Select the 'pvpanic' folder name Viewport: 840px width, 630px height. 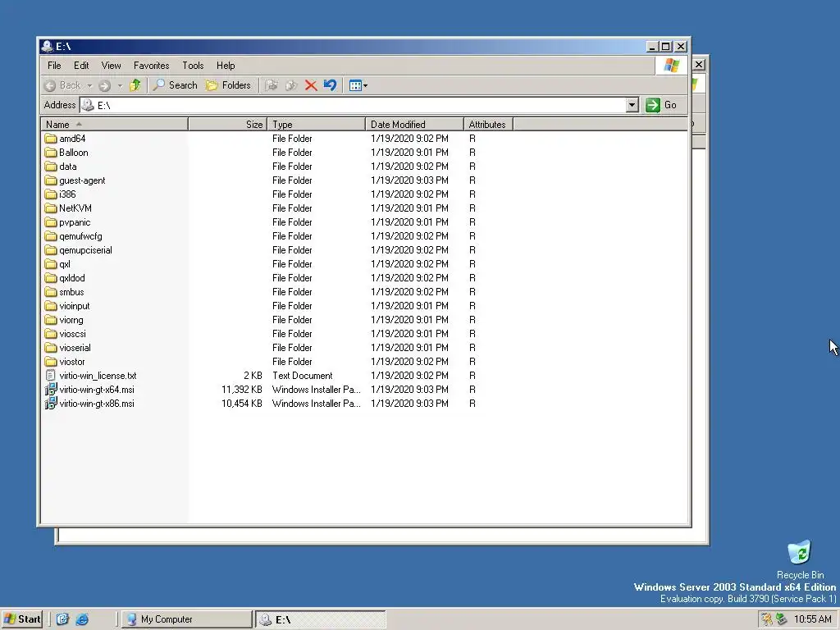[x=75, y=222]
